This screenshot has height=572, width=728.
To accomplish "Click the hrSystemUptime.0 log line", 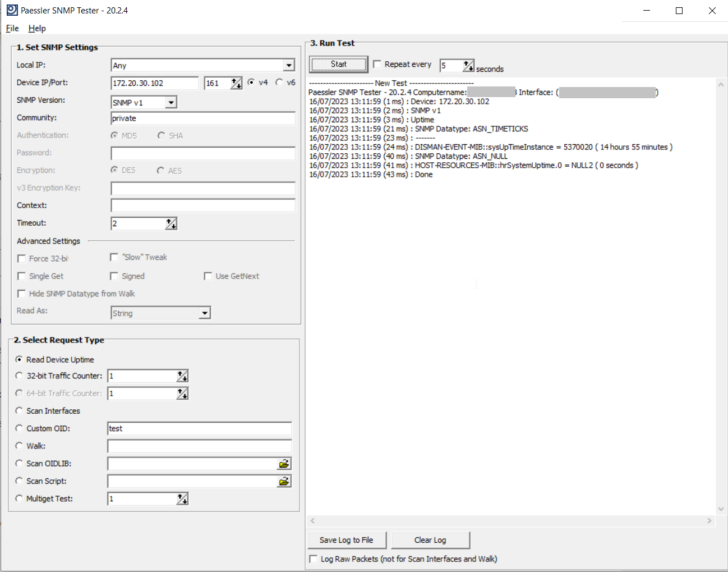I will click(473, 166).
